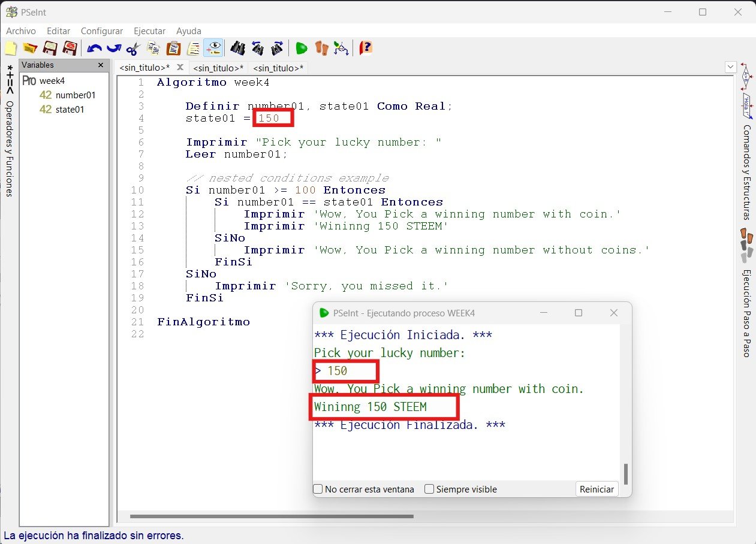Open the Ejecutar menu
Image resolution: width=756 pixels, height=544 pixels.
click(149, 31)
